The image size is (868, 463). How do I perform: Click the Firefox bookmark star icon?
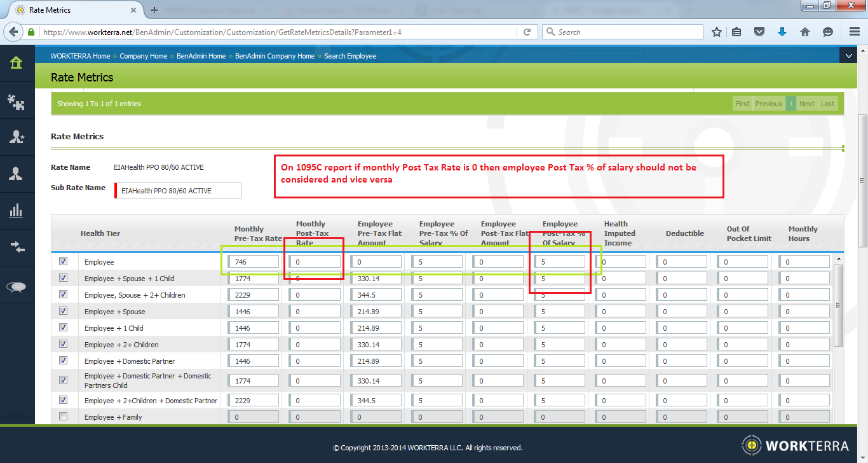tap(717, 32)
